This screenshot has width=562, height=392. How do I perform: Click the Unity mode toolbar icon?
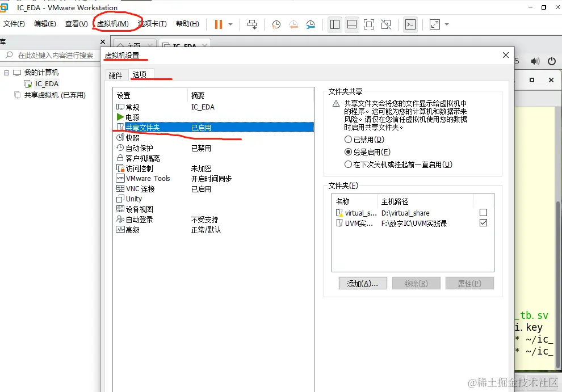386,24
